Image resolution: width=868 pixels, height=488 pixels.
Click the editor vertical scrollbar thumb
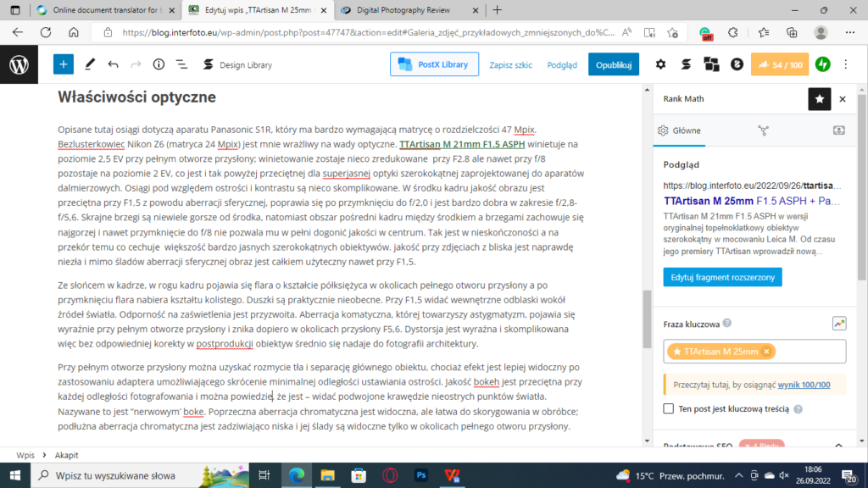click(x=647, y=319)
